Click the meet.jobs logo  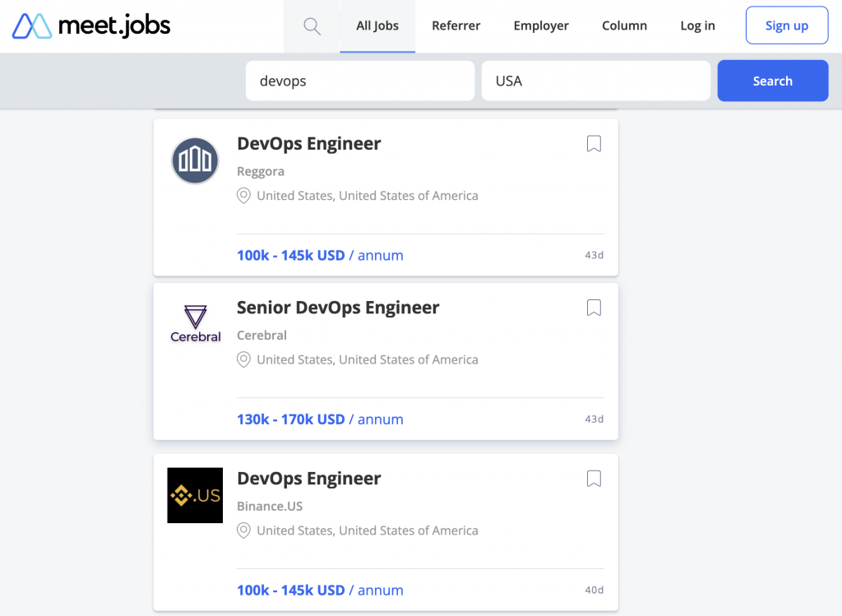tap(91, 25)
